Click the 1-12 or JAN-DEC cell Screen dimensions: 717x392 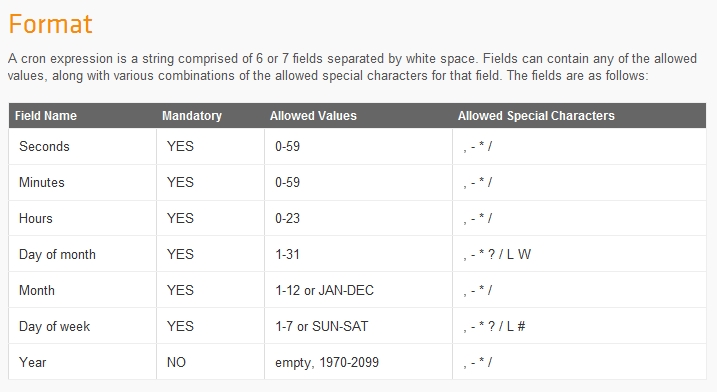[358, 290]
